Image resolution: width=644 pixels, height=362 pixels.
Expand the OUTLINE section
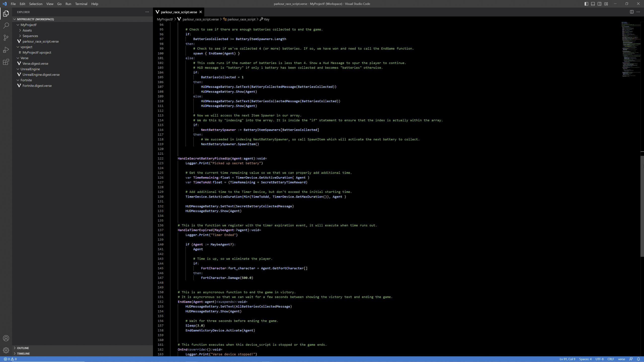(x=23, y=348)
